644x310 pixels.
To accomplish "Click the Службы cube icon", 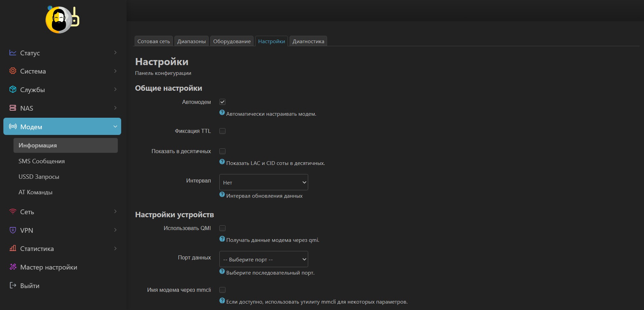I will click(13, 89).
